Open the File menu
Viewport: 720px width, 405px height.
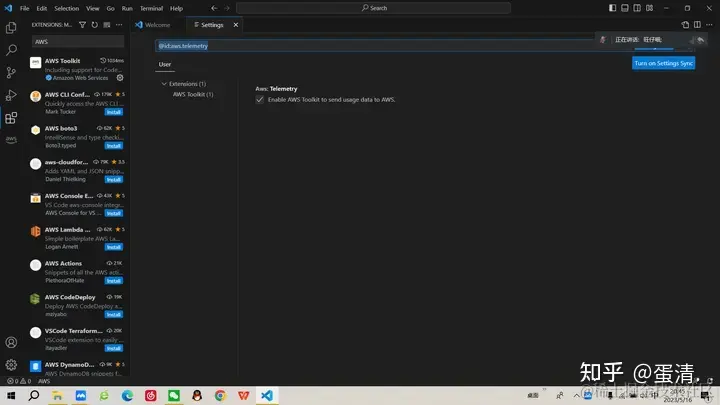click(24, 8)
